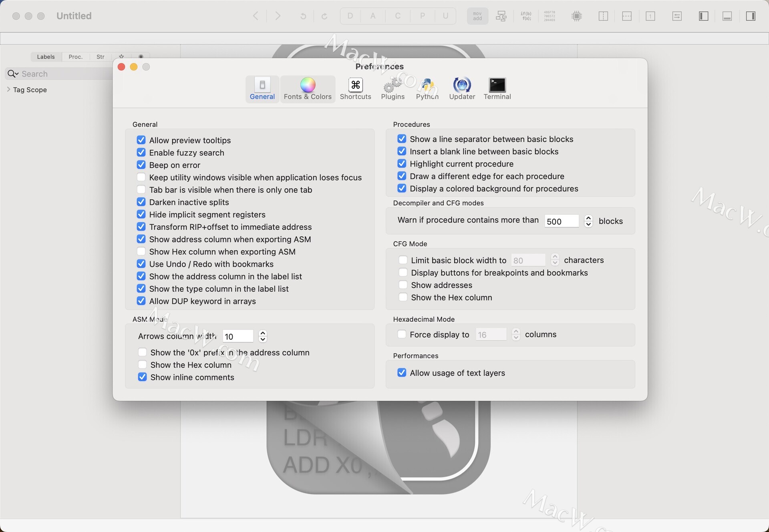Check Show the Hex column in ASM Mode
Image resolution: width=769 pixels, height=532 pixels.
pos(142,365)
